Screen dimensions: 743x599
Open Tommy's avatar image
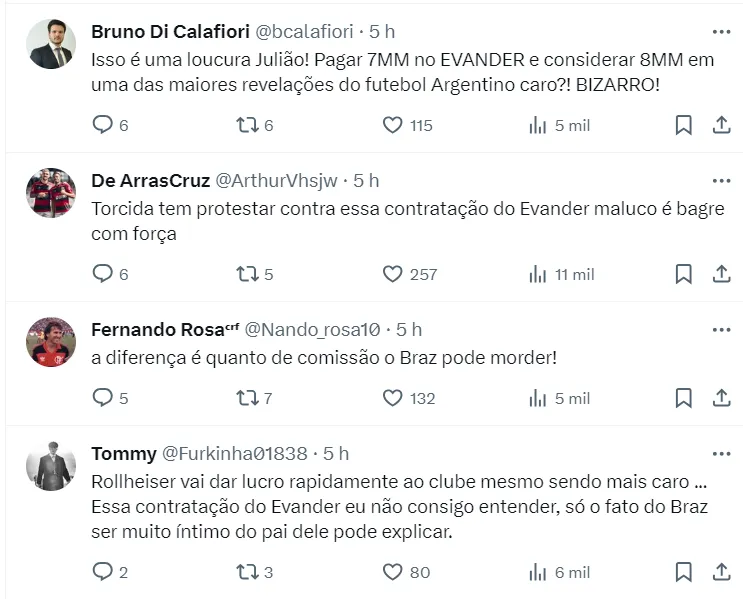coord(51,466)
